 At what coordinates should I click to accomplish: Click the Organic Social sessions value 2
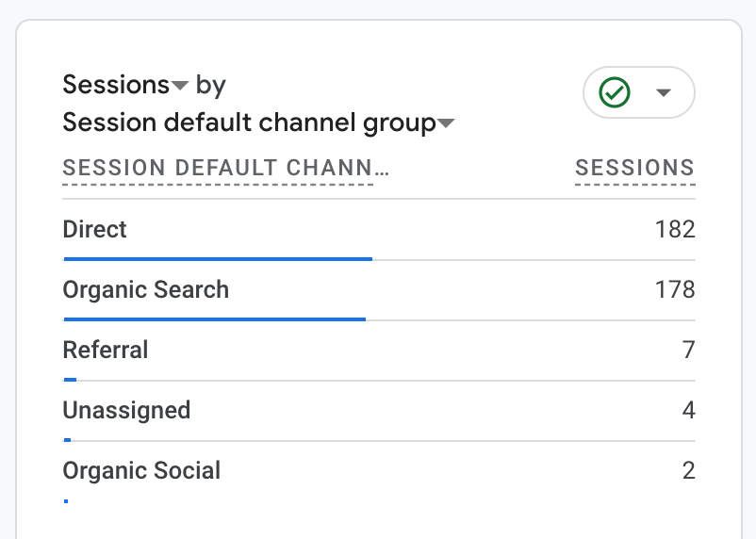point(689,470)
